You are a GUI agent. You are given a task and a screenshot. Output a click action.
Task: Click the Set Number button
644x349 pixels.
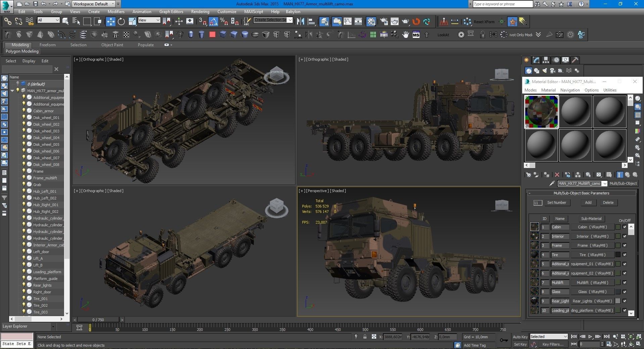(x=556, y=202)
